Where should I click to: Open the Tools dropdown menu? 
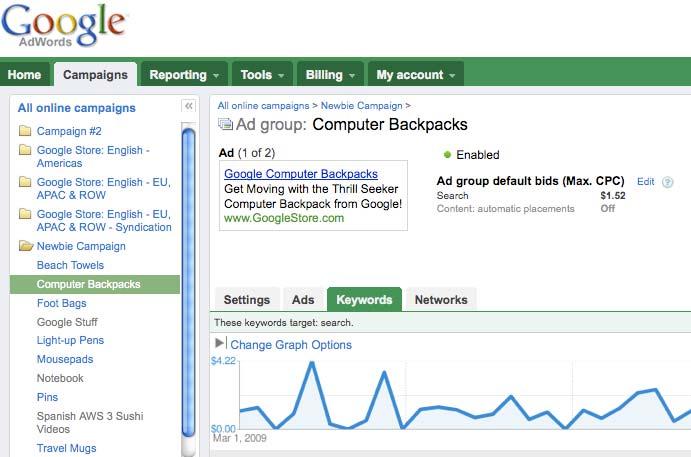click(x=262, y=74)
